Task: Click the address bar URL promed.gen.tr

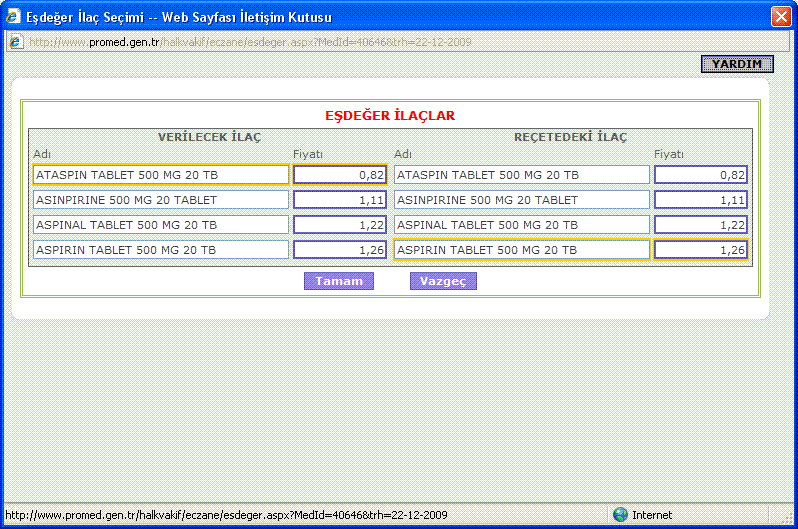Action: coord(250,42)
